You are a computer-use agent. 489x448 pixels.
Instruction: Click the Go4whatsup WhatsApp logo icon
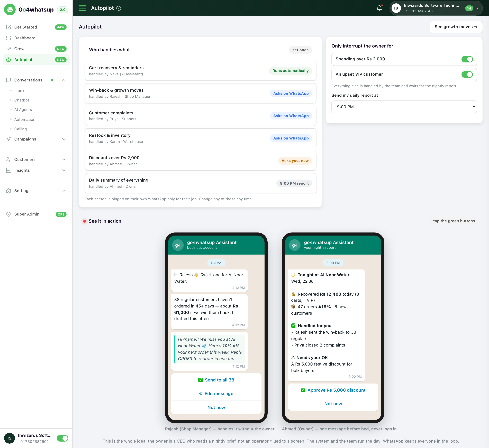[10, 10]
